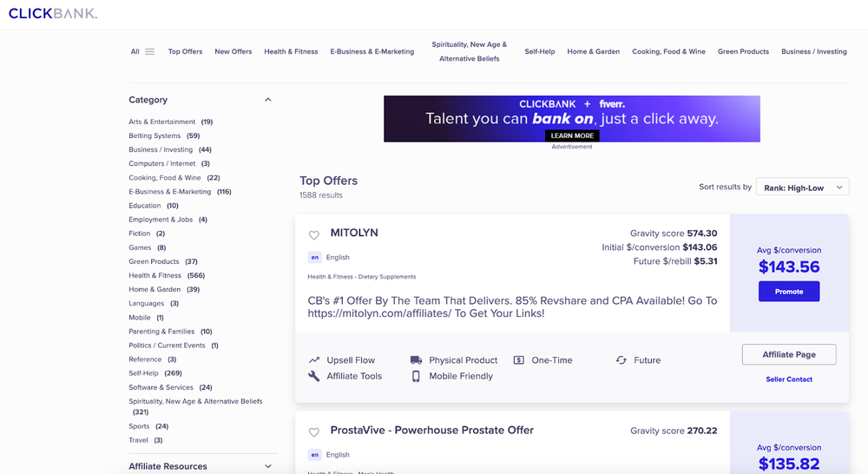Favorite the MITOLYN offer heart icon
This screenshot has height=474, width=868.
click(314, 235)
